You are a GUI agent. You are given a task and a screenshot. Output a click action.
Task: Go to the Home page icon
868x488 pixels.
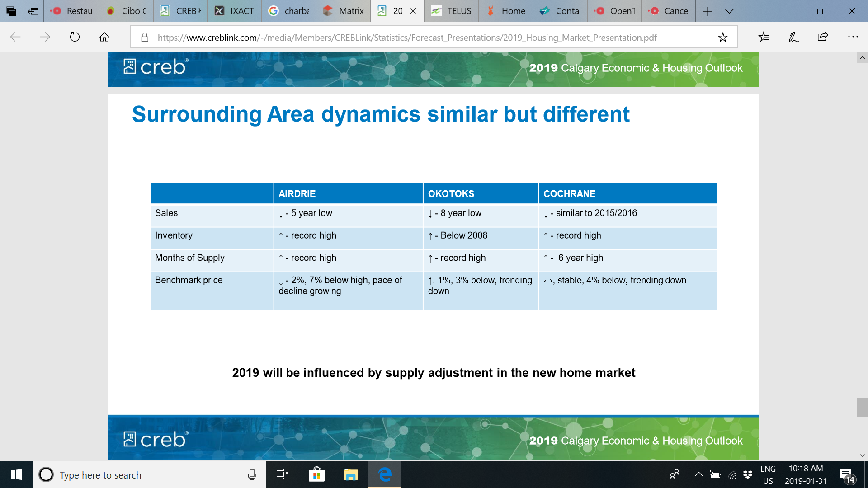pyautogui.click(x=104, y=37)
